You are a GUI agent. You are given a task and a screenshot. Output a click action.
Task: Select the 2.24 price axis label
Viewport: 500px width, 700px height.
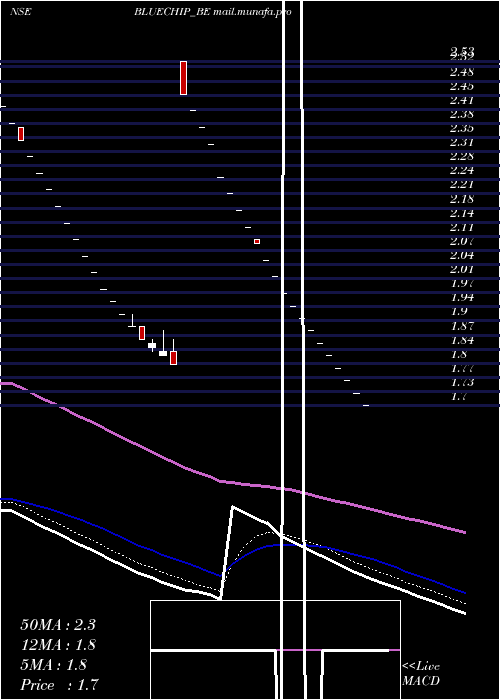coord(462,170)
